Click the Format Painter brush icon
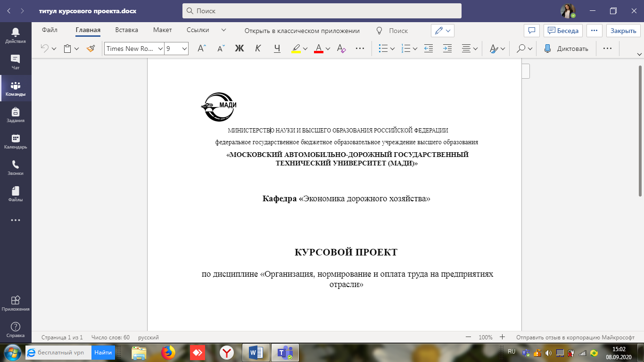This screenshot has width=644, height=362. tap(91, 49)
